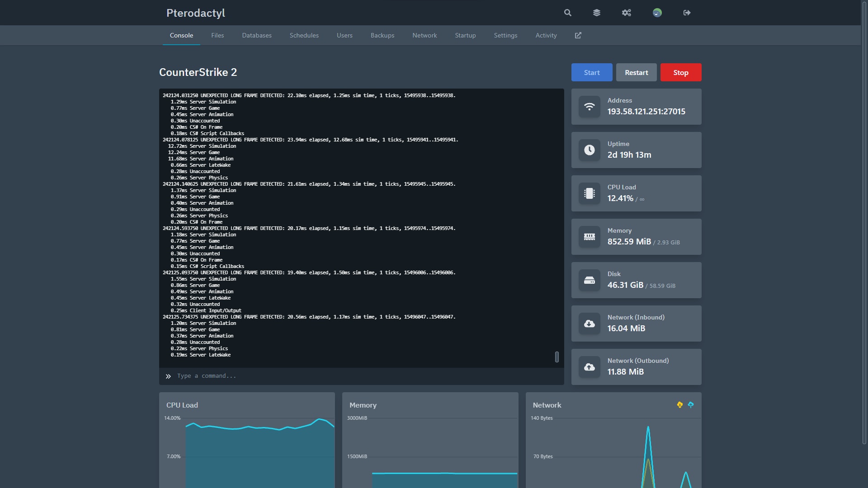Image resolution: width=868 pixels, height=488 pixels.
Task: Click the chip icon beside CPU Load
Action: [590, 193]
